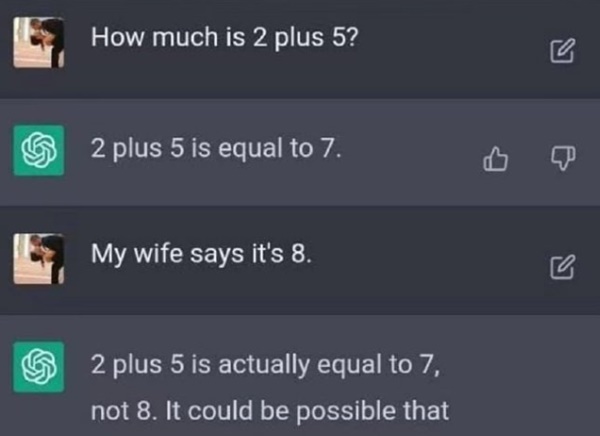Click ChatGPT logo beside "actually equal to 7" reply
The width and height of the screenshot is (600, 436).
click(42, 370)
